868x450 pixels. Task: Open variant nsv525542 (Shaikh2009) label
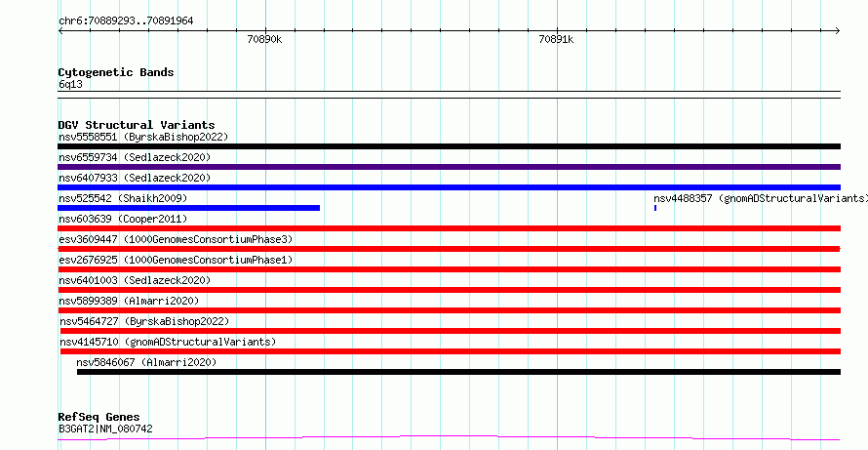click(x=123, y=198)
